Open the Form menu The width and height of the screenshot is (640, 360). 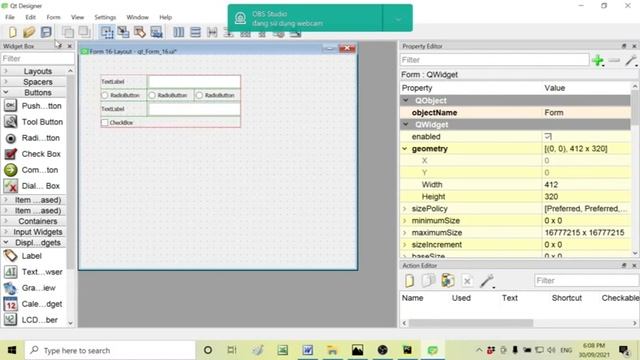point(53,17)
